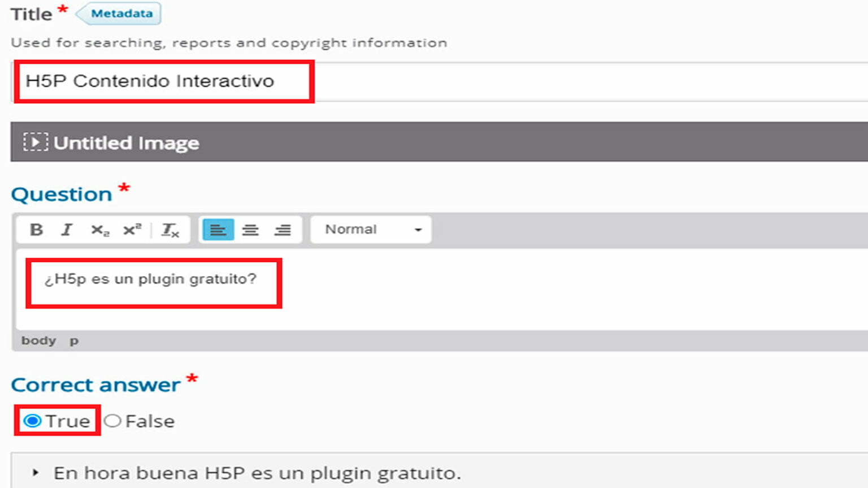
Task: Open the Metadata button next to Title
Action: (119, 14)
